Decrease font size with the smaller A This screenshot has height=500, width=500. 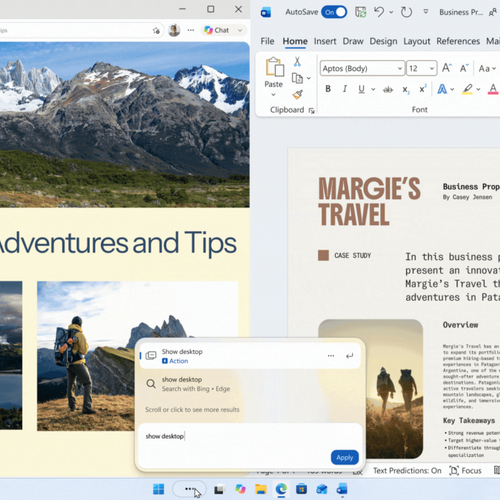coord(464,68)
